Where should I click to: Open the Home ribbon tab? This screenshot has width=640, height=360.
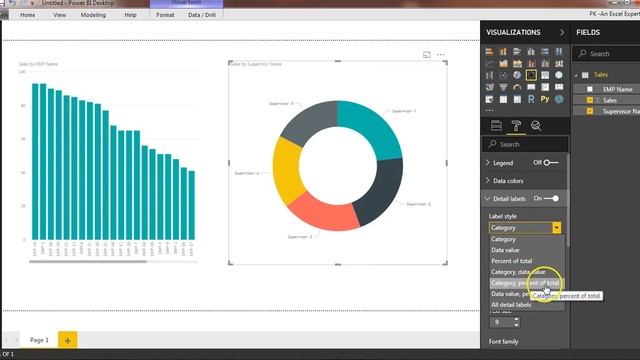coord(27,15)
